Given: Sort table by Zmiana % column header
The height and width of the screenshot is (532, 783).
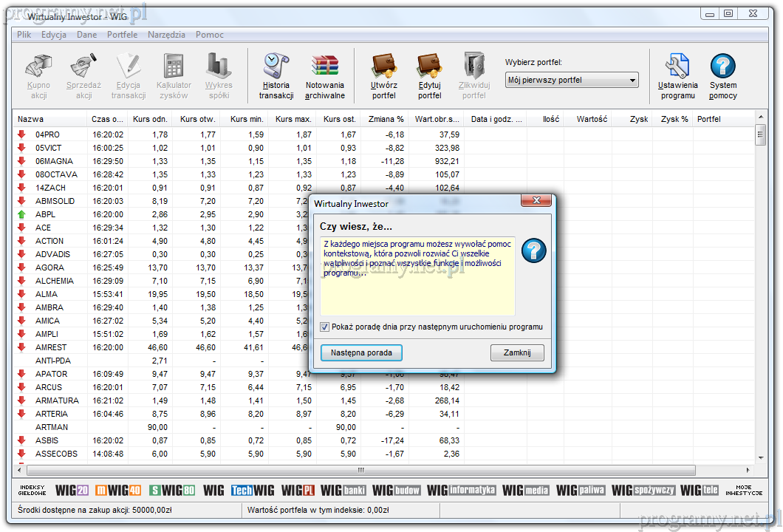Looking at the screenshot, I should click(385, 119).
